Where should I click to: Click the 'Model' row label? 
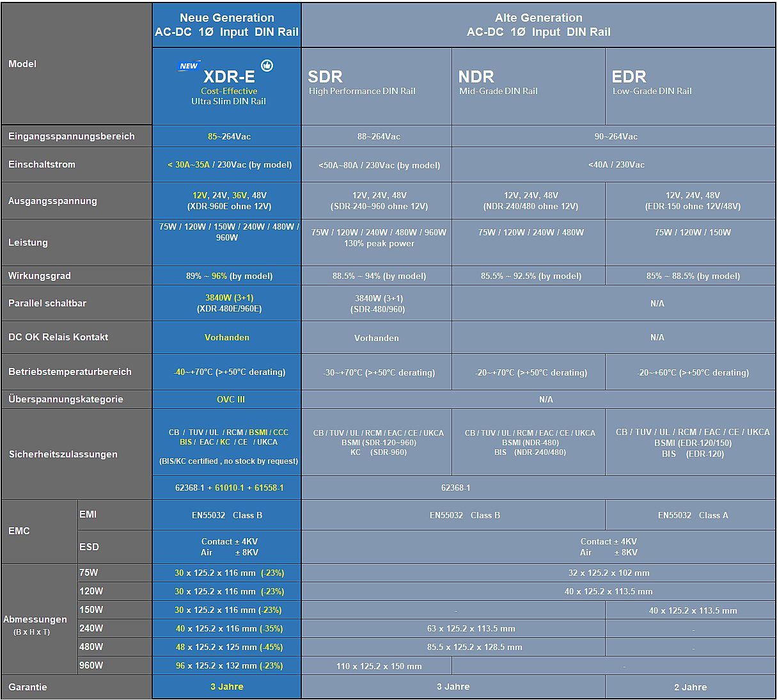pos(22,64)
